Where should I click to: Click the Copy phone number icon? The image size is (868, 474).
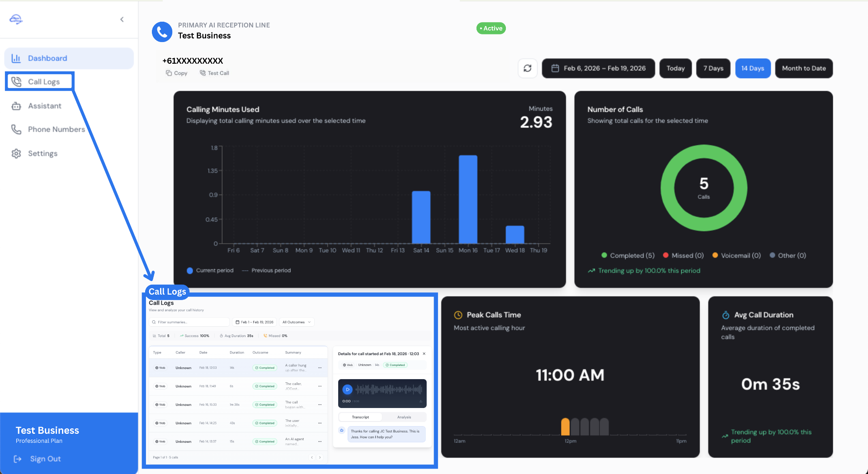point(169,73)
